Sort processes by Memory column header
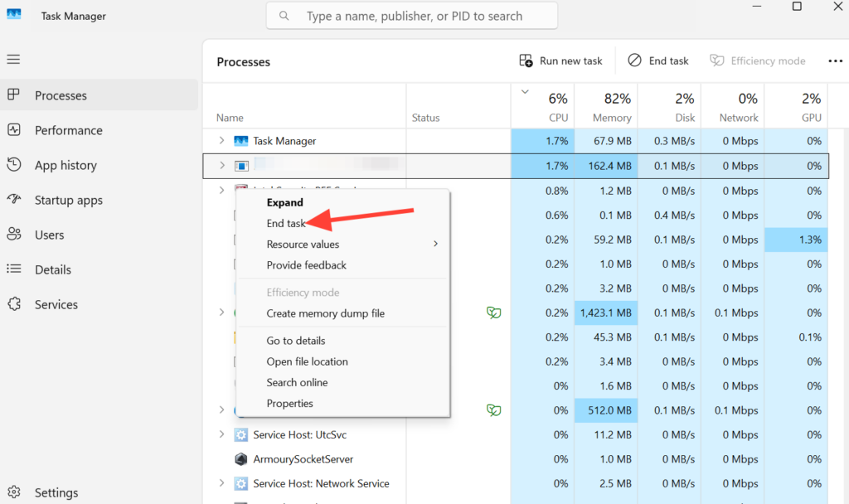 pos(606,107)
